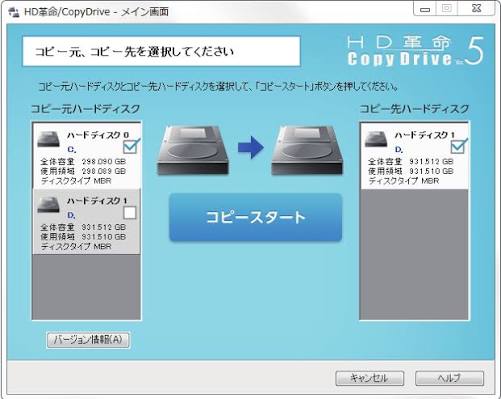The width and height of the screenshot is (501, 399).
Task: Click the large copy-source disk image
Action: point(193,150)
